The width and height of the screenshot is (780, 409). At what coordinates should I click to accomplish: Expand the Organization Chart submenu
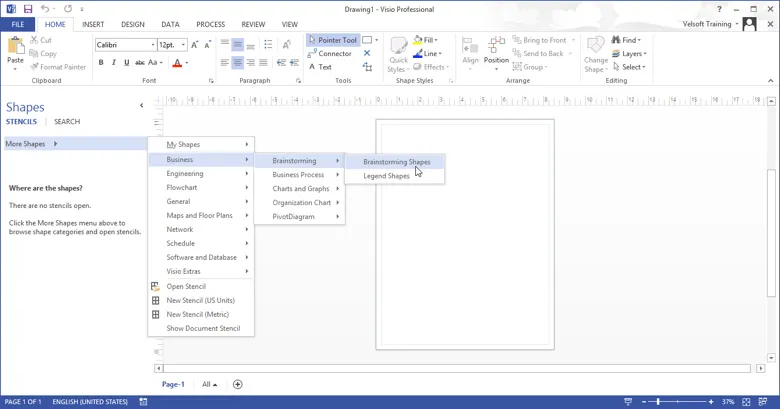pos(299,203)
